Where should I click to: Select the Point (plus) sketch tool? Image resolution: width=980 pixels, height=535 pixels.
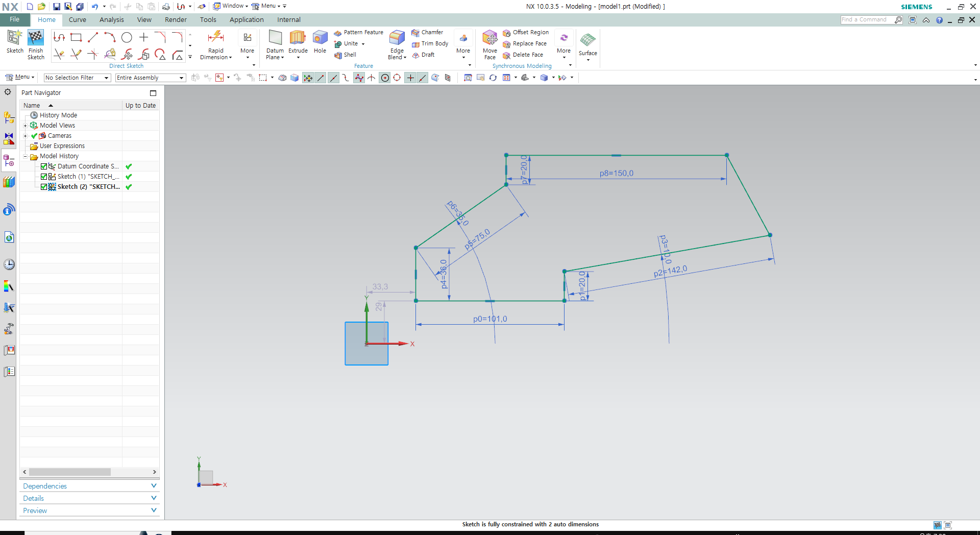click(x=143, y=37)
